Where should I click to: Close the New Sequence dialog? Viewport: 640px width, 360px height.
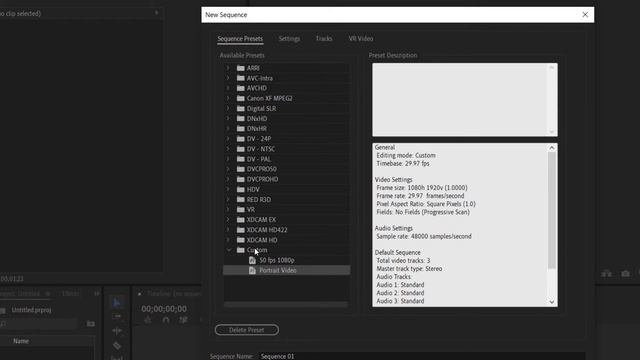click(x=585, y=15)
